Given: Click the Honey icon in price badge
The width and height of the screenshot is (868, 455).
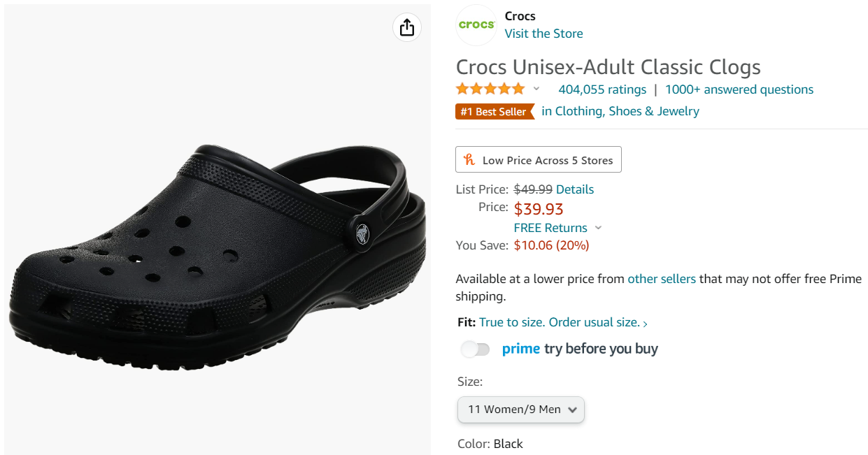Looking at the screenshot, I should [469, 160].
